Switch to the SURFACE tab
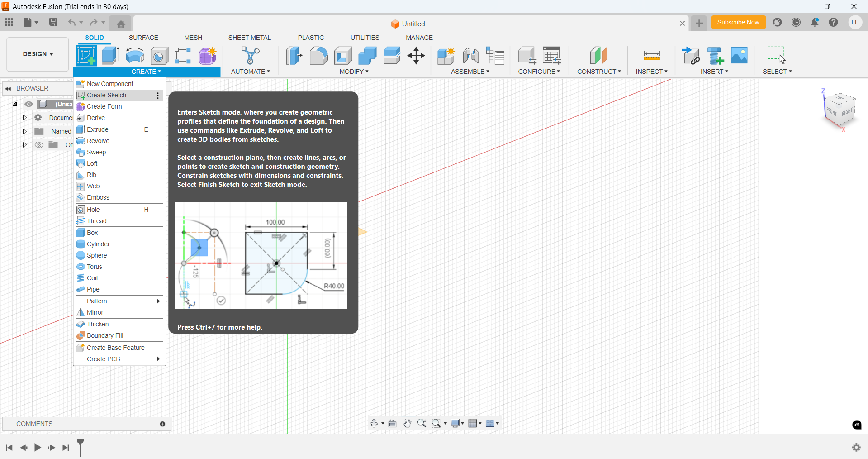The height and width of the screenshot is (459, 868). tap(143, 38)
